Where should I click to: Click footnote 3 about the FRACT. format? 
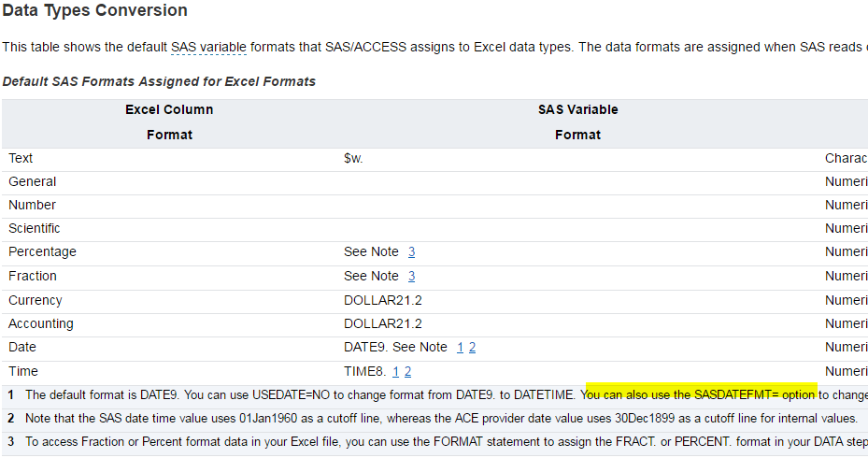coord(441,442)
